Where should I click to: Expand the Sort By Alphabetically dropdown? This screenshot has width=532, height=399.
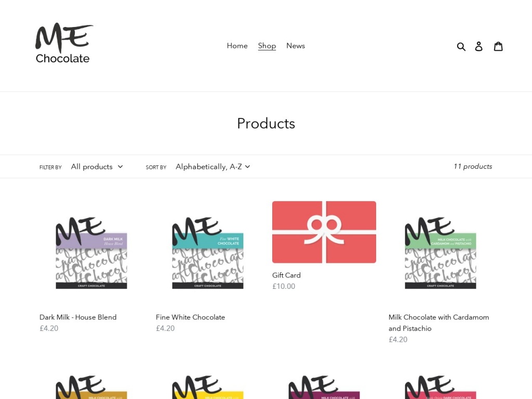[212, 167]
